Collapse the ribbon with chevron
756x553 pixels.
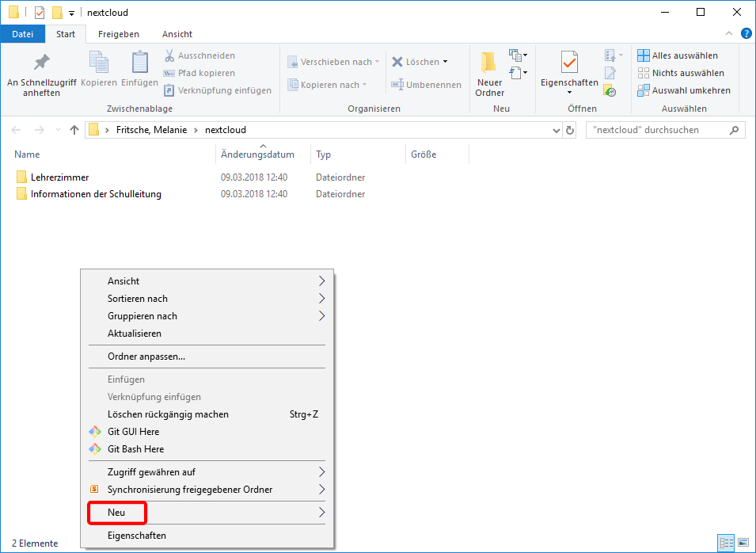pyautogui.click(x=728, y=33)
